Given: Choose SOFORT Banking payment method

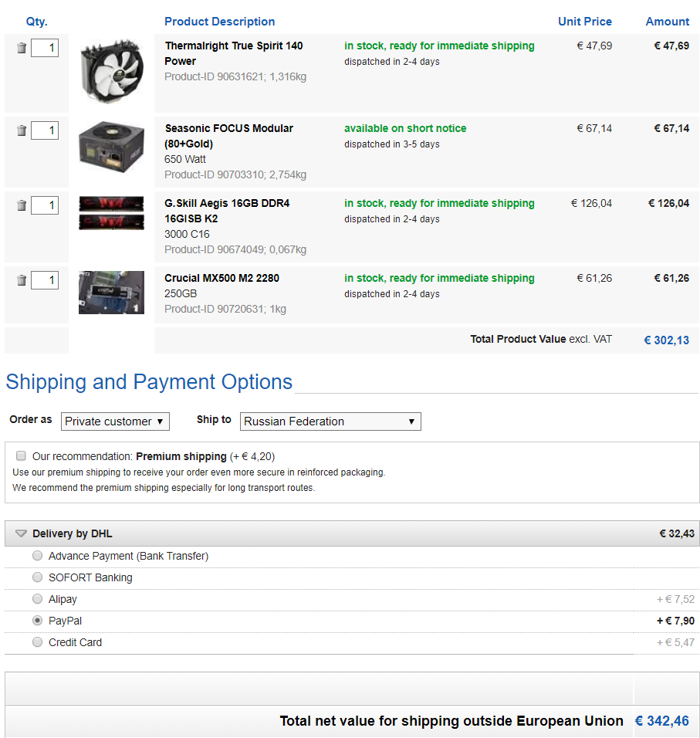Looking at the screenshot, I should pos(38,577).
